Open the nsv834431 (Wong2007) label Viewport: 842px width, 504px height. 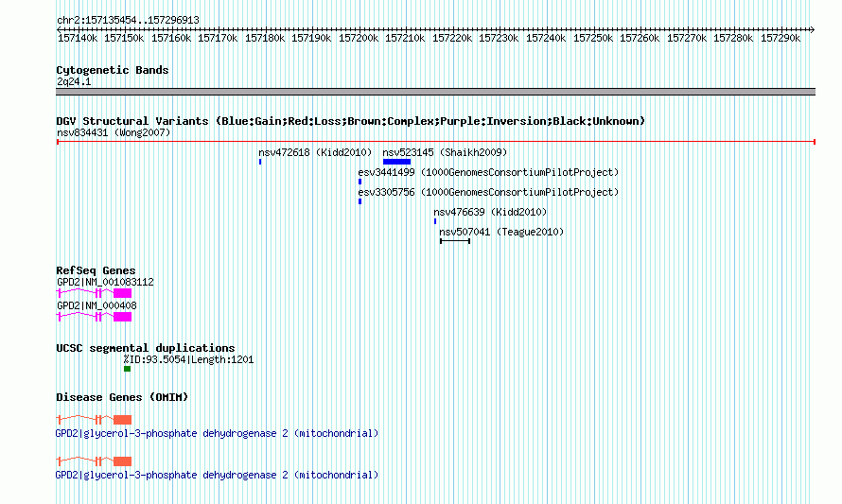[114, 132]
